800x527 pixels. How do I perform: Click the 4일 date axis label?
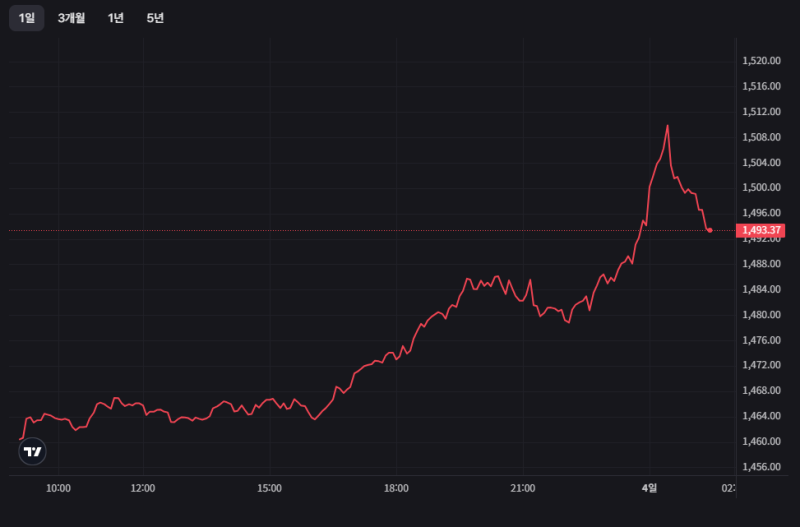point(649,488)
